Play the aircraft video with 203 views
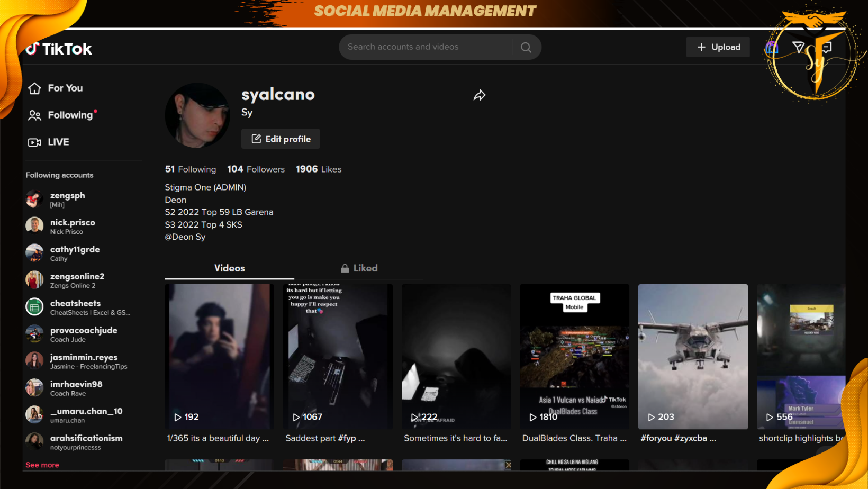Screen dimensions: 868x489 pyautogui.click(x=693, y=357)
